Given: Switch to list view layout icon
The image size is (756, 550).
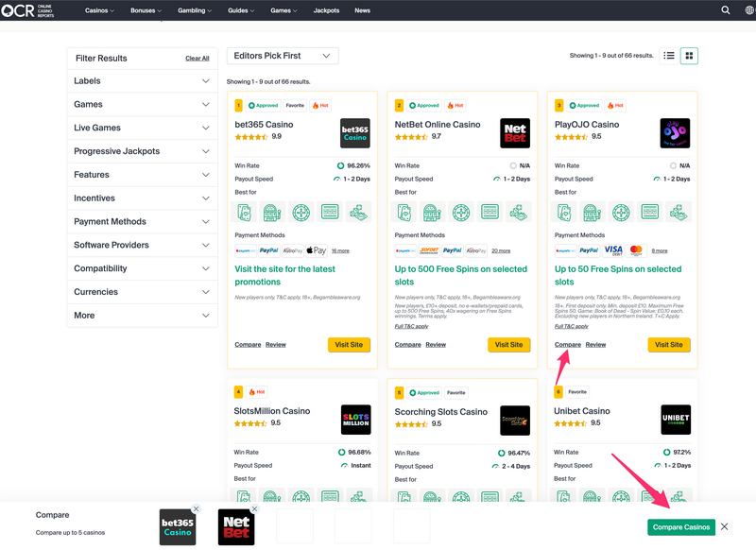Looking at the screenshot, I should [x=669, y=56].
